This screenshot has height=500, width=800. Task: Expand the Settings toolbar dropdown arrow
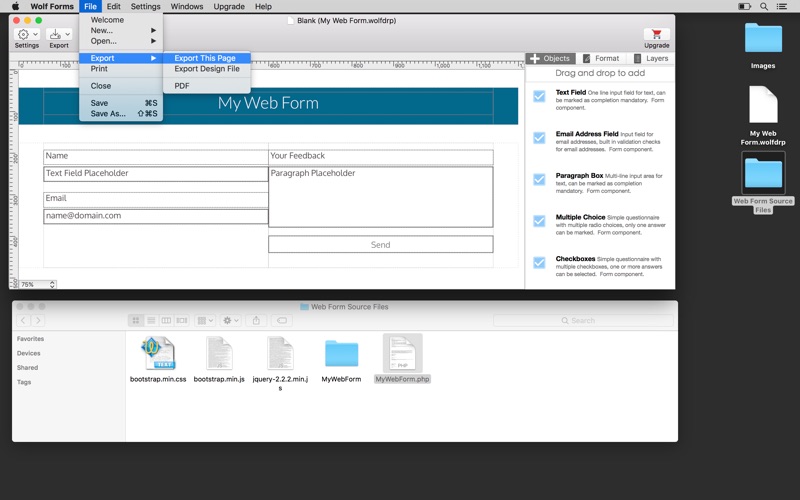point(36,34)
